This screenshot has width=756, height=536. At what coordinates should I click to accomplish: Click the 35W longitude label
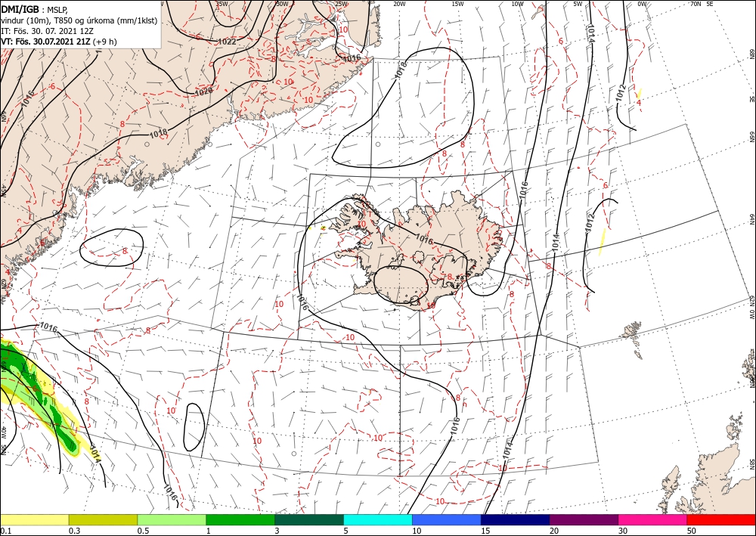222,3
